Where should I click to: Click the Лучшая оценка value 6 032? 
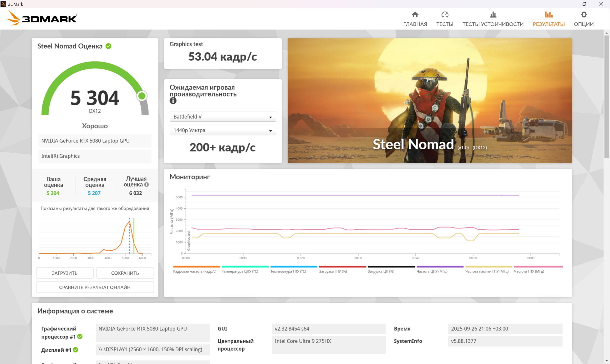pos(136,193)
